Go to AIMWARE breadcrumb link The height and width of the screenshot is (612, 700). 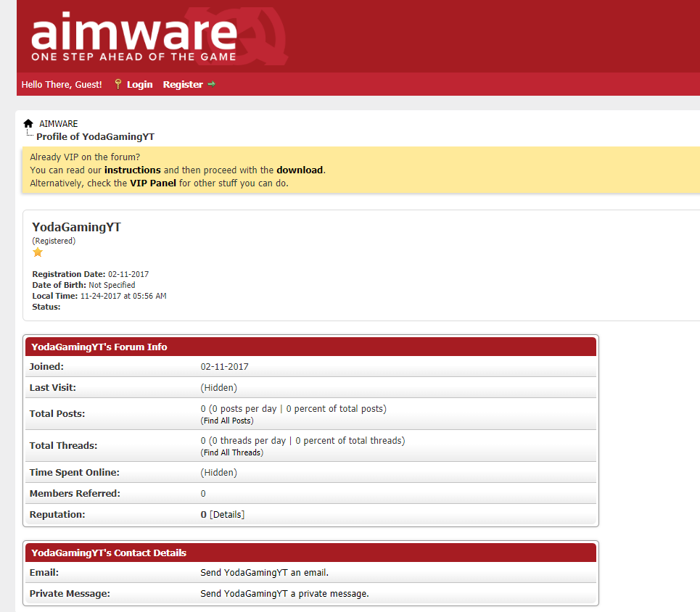click(x=59, y=124)
